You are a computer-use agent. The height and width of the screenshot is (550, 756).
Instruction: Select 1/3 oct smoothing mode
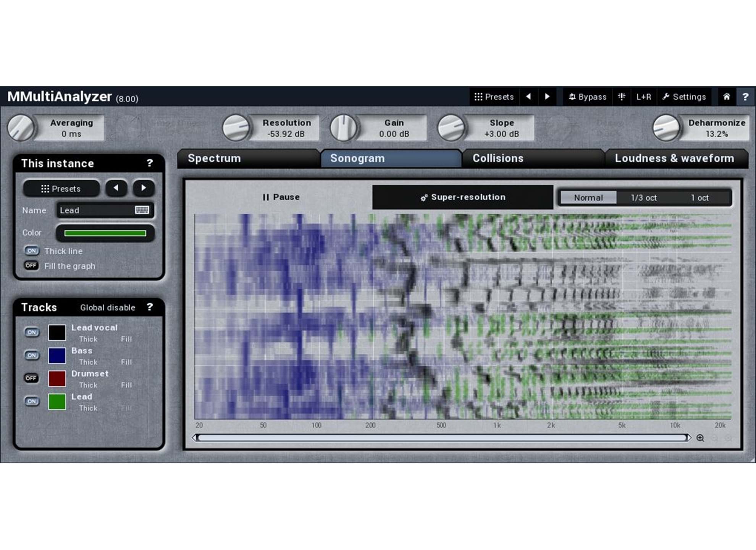coord(644,198)
